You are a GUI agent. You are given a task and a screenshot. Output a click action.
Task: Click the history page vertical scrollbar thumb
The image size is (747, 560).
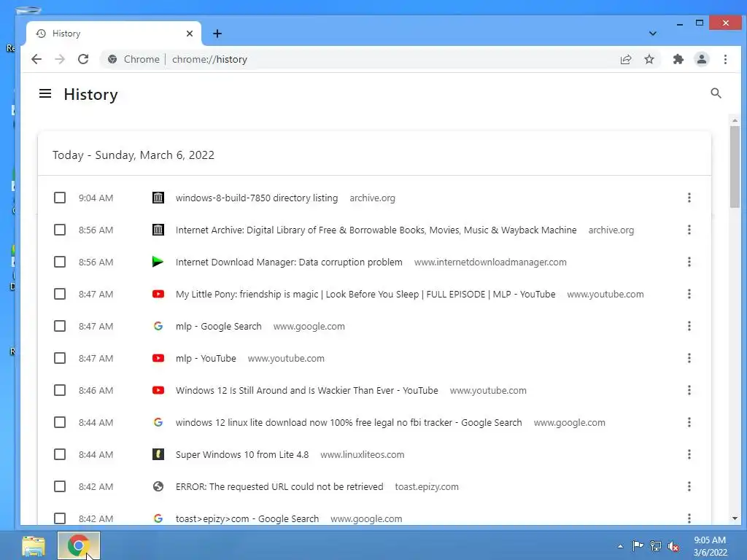pyautogui.click(x=735, y=167)
